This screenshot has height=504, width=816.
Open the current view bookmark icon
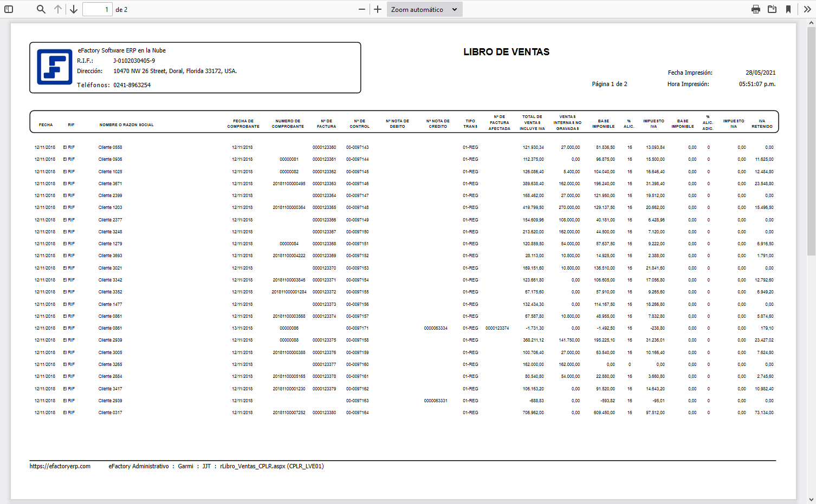[x=789, y=9]
